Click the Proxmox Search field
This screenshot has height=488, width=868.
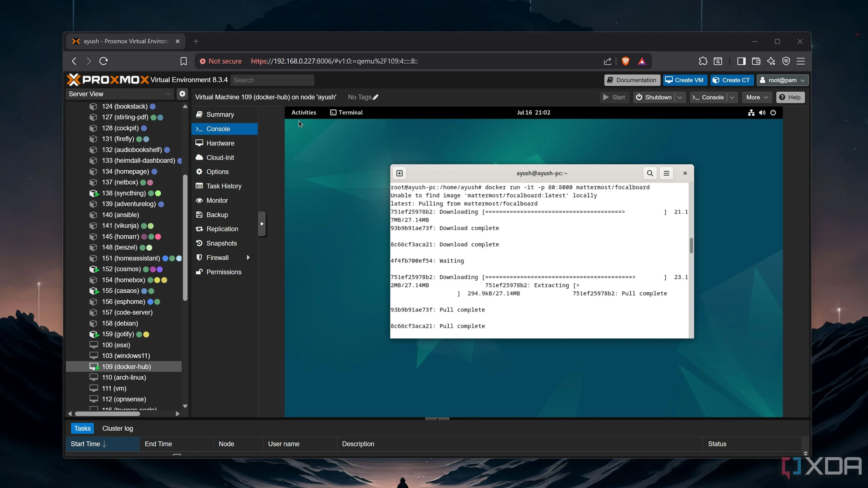pos(272,80)
